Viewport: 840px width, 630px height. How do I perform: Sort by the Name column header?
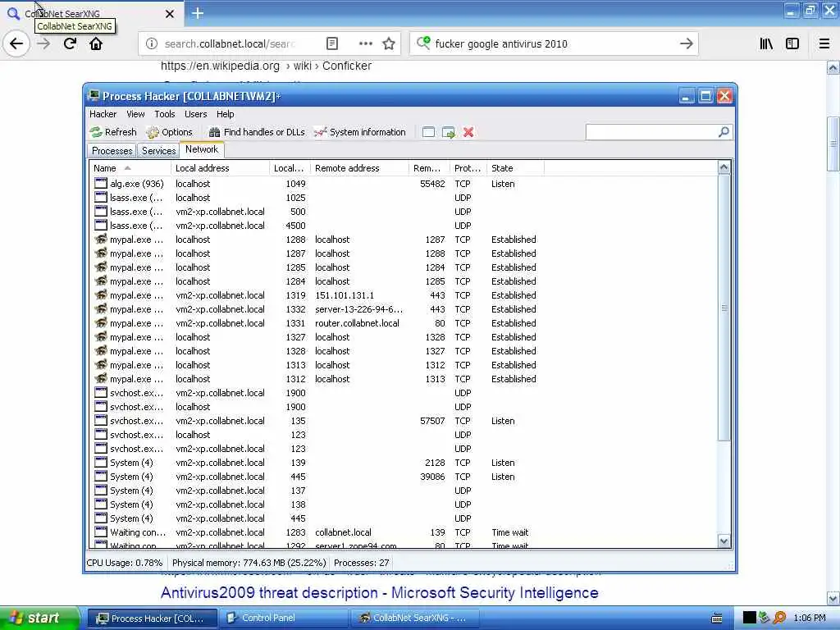pos(130,168)
